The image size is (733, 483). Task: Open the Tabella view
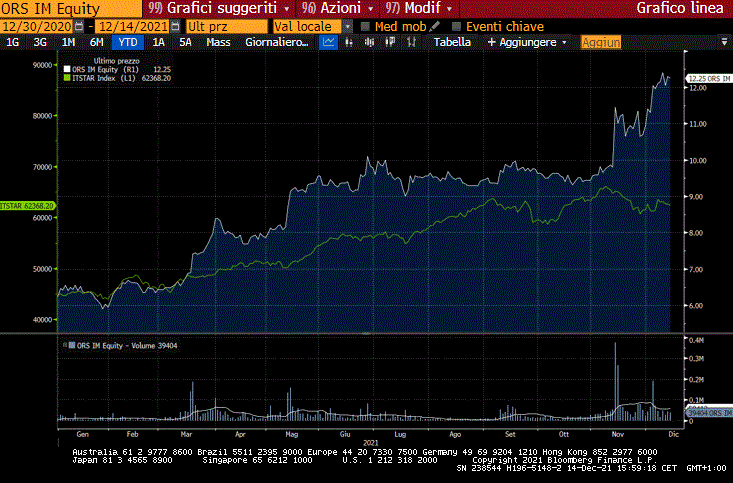452,42
